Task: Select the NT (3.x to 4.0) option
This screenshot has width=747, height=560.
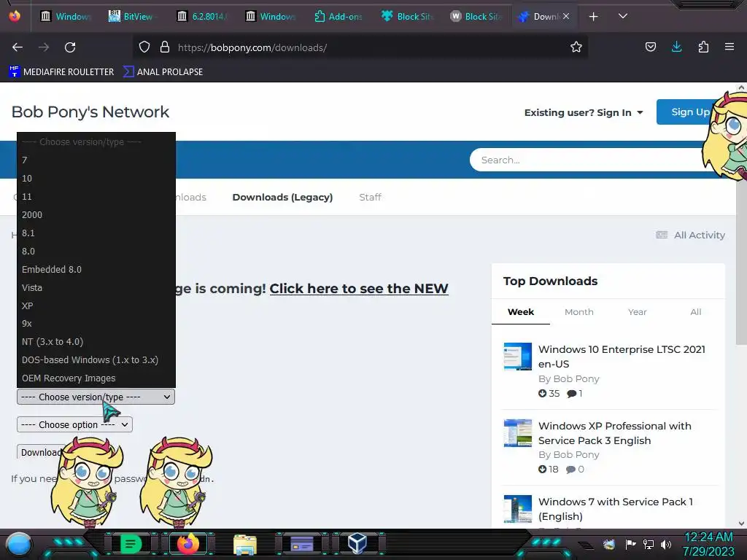Action: [96, 341]
